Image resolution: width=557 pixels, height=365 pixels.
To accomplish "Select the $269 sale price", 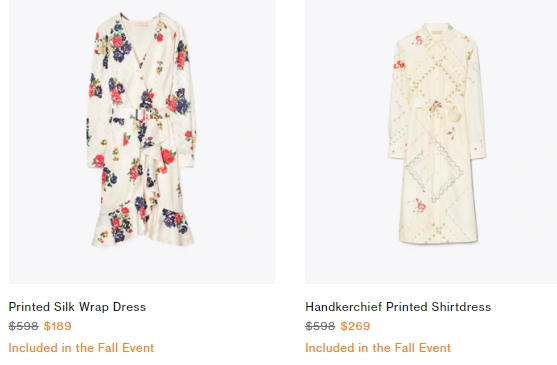I will [x=355, y=326].
